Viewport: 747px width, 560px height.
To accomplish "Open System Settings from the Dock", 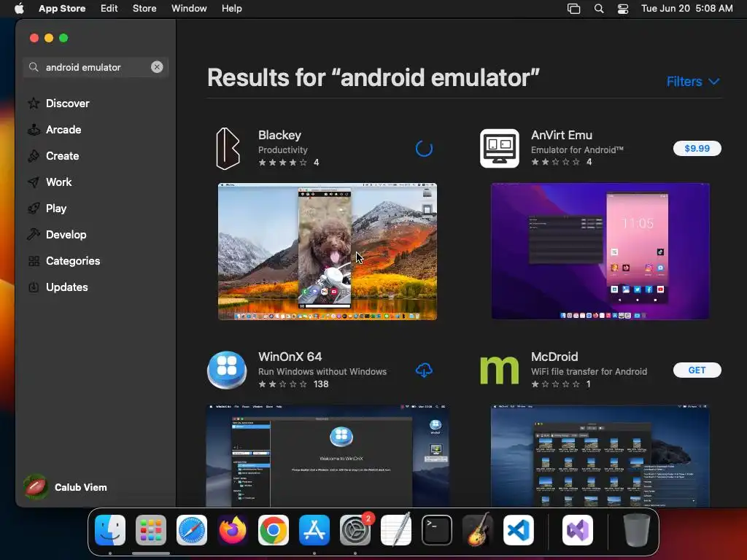I will point(355,530).
